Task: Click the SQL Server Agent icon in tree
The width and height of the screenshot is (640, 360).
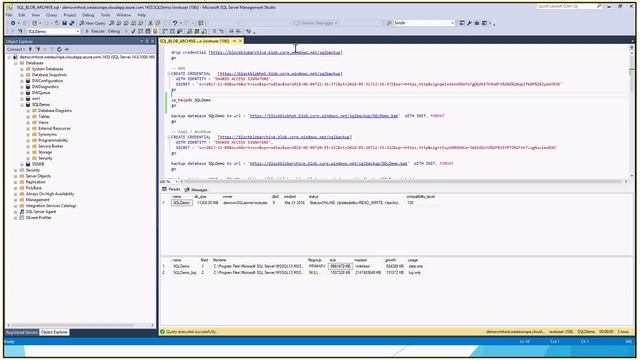Action: (x=22, y=212)
